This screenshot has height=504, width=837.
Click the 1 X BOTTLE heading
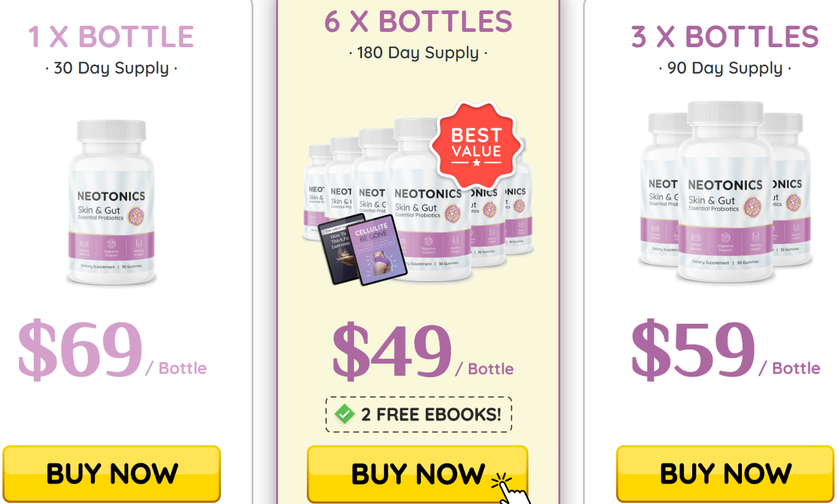111,37
